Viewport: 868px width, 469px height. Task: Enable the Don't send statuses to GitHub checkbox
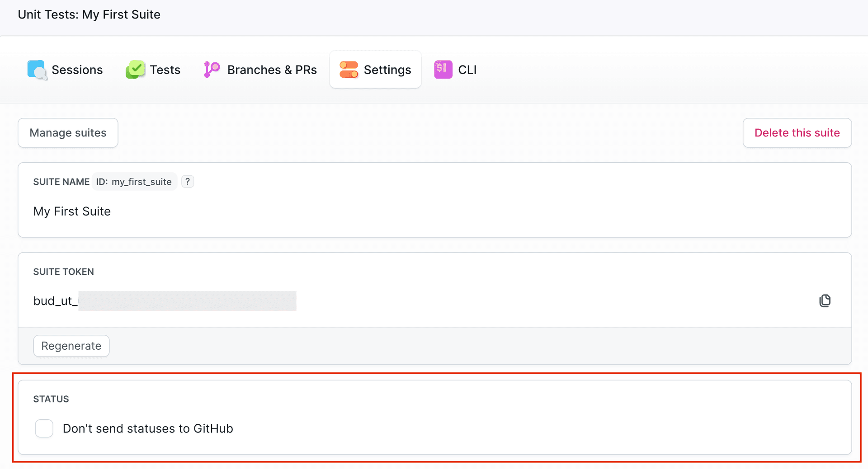(44, 428)
